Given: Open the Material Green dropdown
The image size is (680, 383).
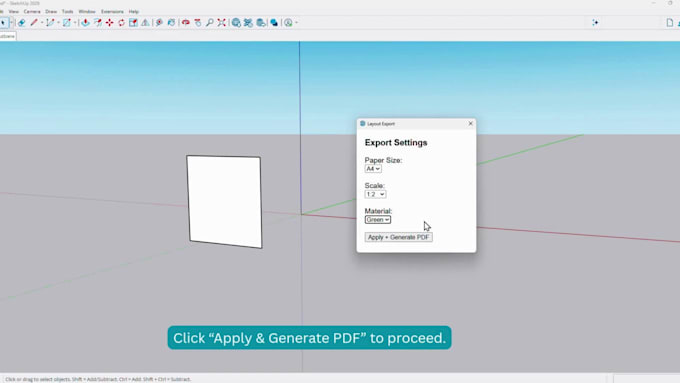Looking at the screenshot, I should coord(378,220).
